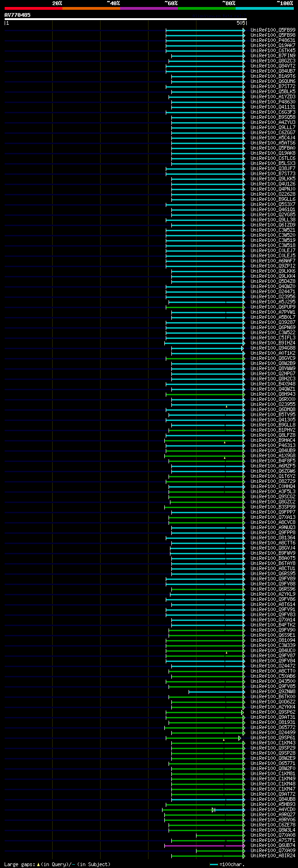Open hit UniRef100_C6TK45

273,50
